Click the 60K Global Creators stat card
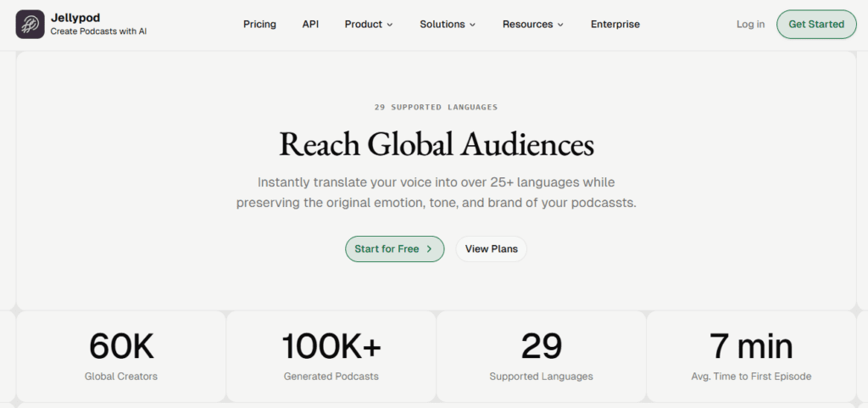This screenshot has height=408, width=868. 121,356
